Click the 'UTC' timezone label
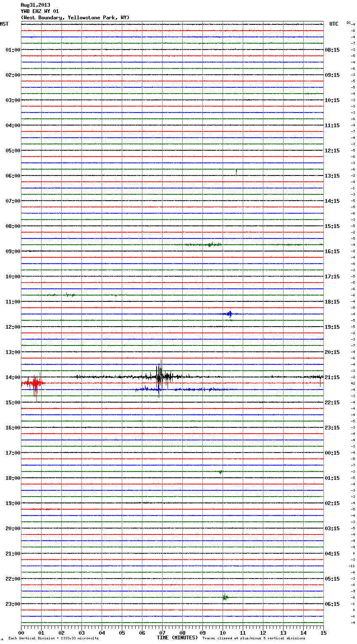 point(334,24)
